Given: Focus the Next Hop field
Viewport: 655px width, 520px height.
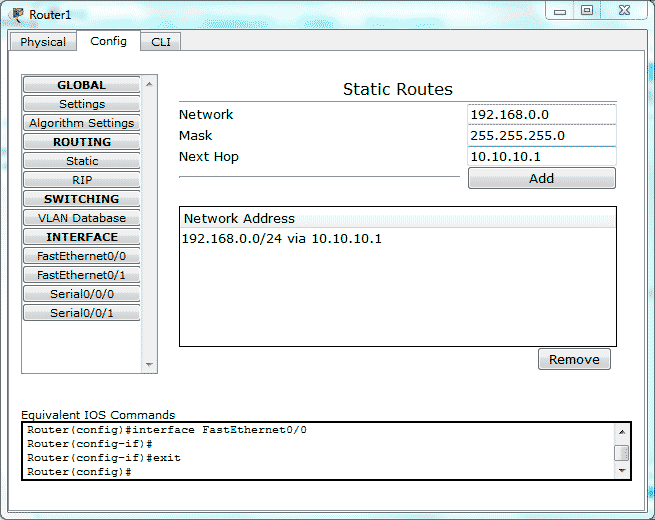Looking at the screenshot, I should (541, 156).
